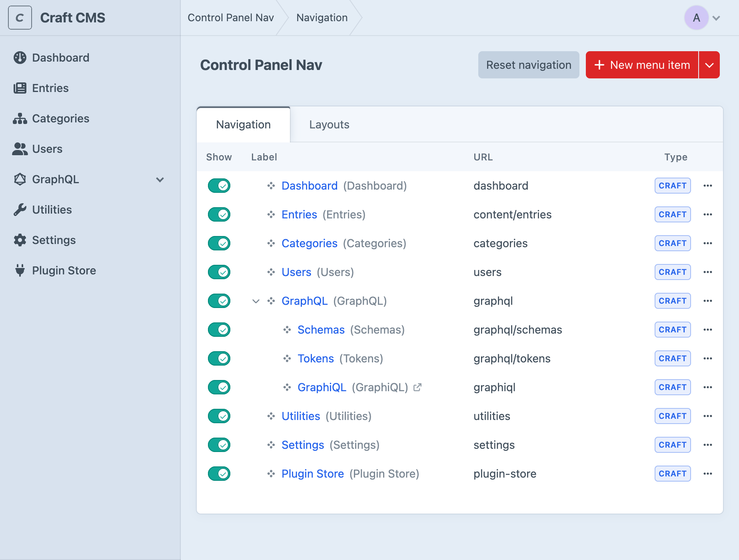Screen dimensions: 739x560
Task: Switch to the Navigation tab
Action: 244,124
